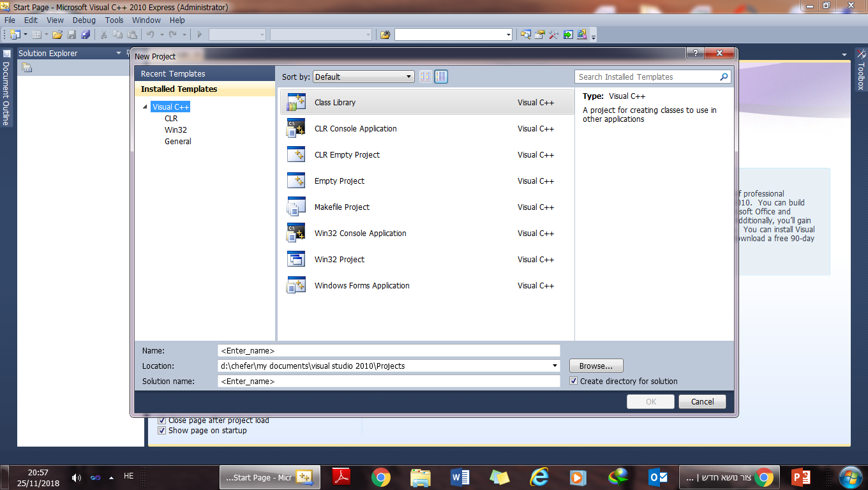Image resolution: width=868 pixels, height=490 pixels.
Task: Click the Paste toolbar icon
Action: (131, 34)
